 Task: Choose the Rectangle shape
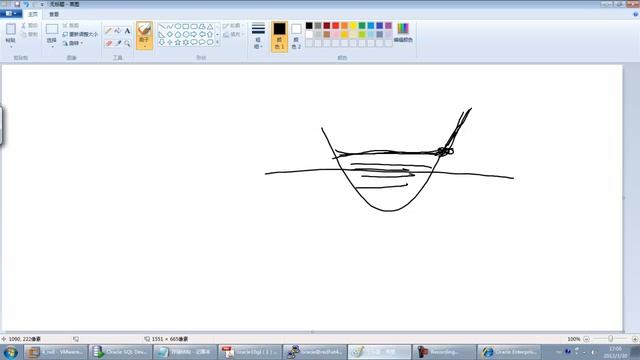pos(186,26)
